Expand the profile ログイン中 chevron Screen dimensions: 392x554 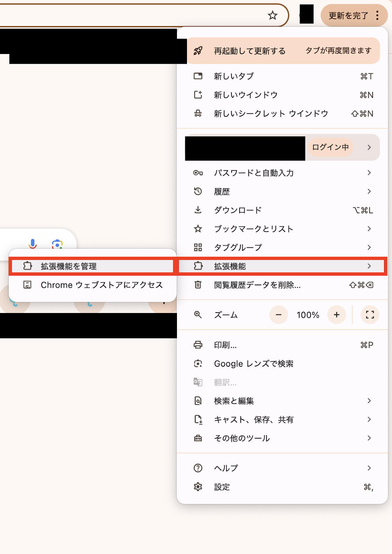pos(369,148)
